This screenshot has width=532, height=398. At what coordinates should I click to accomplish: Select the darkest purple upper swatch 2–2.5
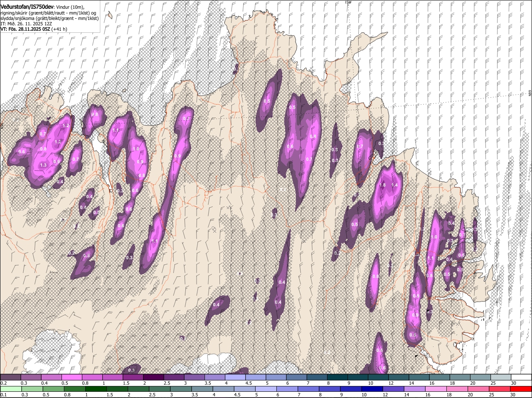pos(154,377)
